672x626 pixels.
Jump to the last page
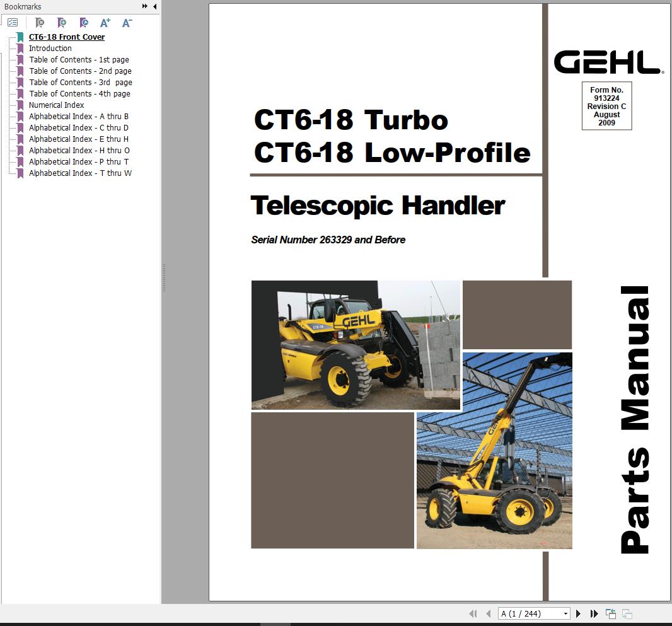[x=594, y=613]
